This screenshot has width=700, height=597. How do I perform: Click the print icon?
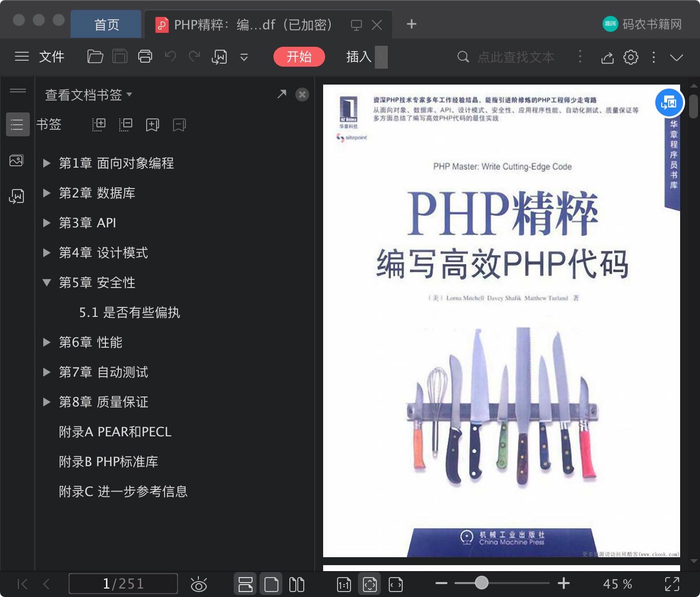145,57
